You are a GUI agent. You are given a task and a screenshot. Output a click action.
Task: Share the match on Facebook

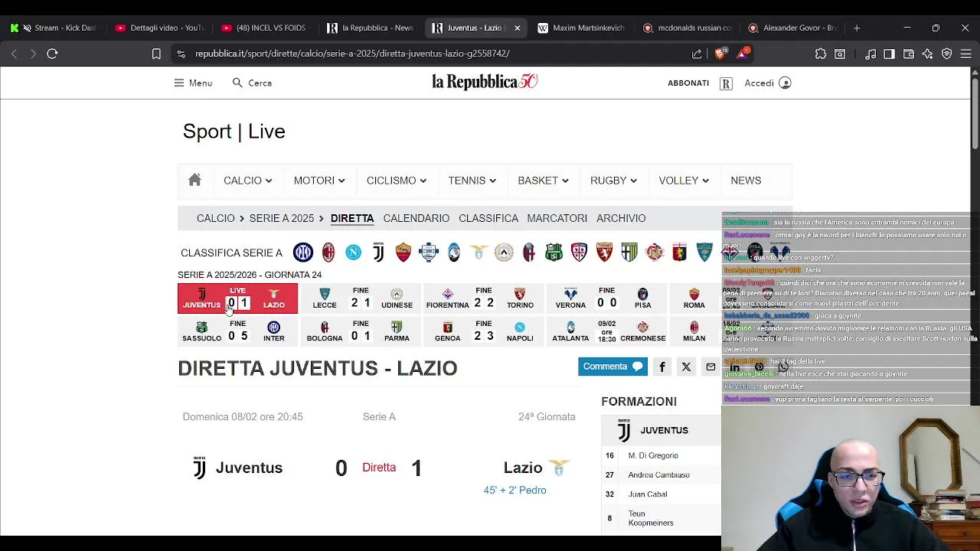tap(662, 367)
